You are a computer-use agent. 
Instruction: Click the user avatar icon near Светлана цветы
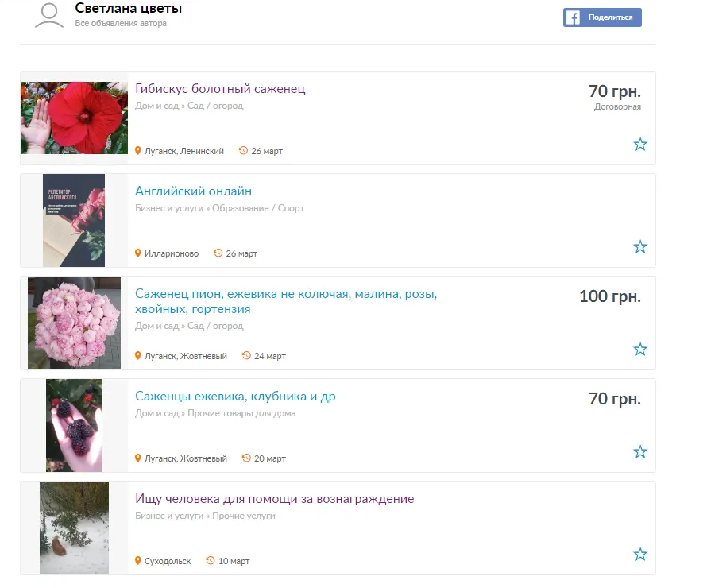coord(49,16)
